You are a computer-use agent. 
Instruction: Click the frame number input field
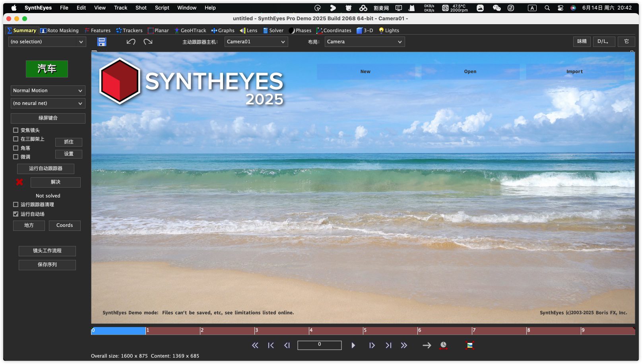tap(319, 345)
